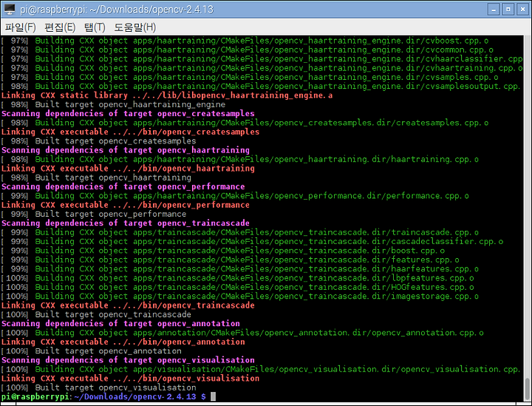Click 'Built target opencv_visualisation' line
Screen dimensions: 532x406
pos(99,388)
